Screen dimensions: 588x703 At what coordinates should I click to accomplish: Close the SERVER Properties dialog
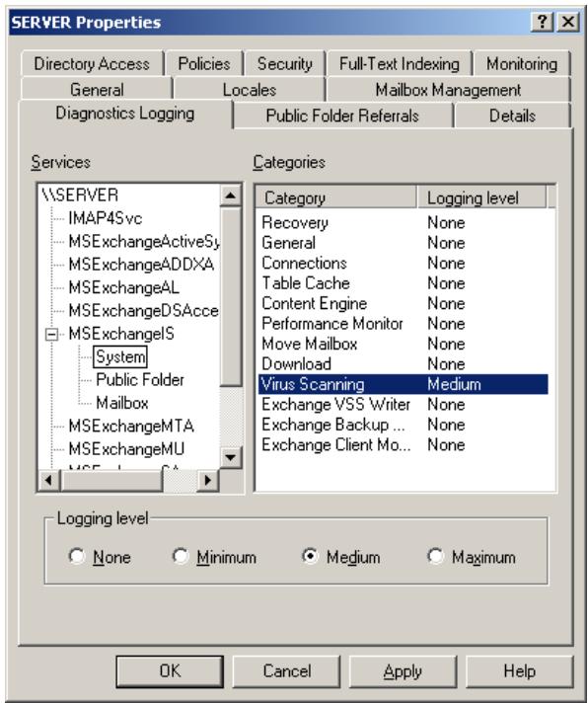568,22
